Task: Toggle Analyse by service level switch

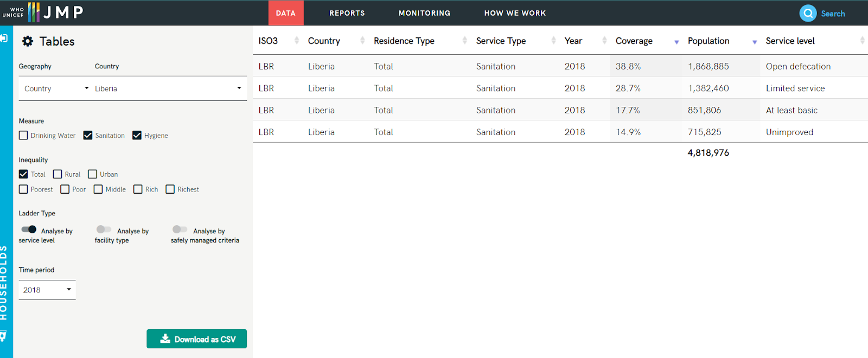Action: (x=29, y=229)
